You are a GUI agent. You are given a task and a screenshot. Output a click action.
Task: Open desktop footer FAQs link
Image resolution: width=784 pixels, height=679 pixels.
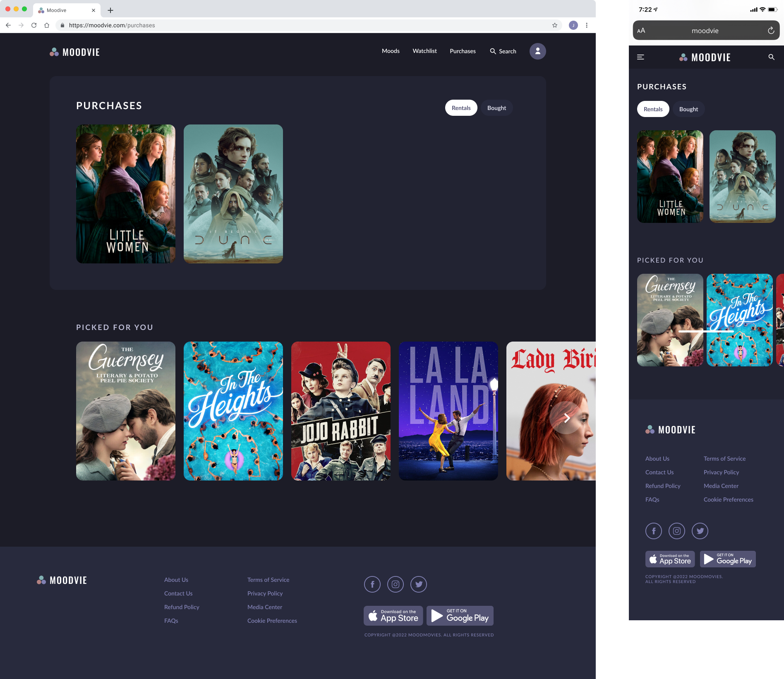171,621
